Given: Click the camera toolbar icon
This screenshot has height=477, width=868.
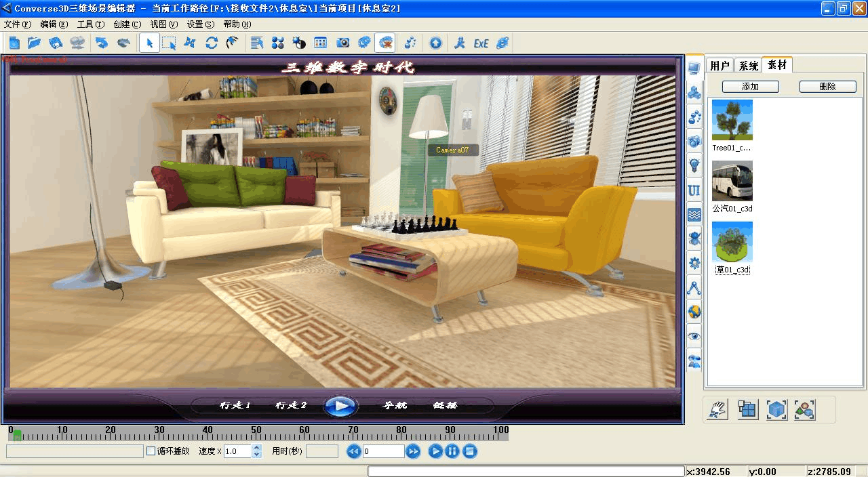Looking at the screenshot, I should 343,43.
